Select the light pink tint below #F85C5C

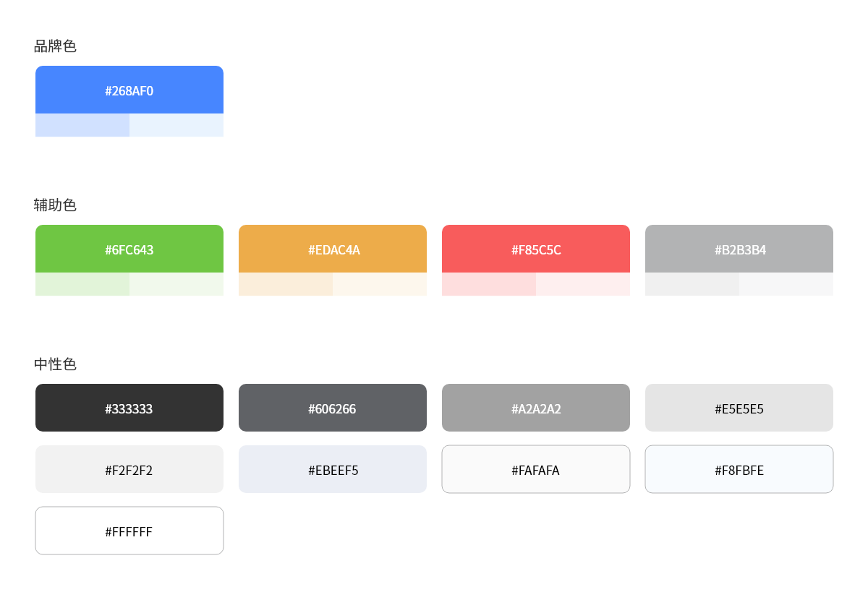click(489, 284)
